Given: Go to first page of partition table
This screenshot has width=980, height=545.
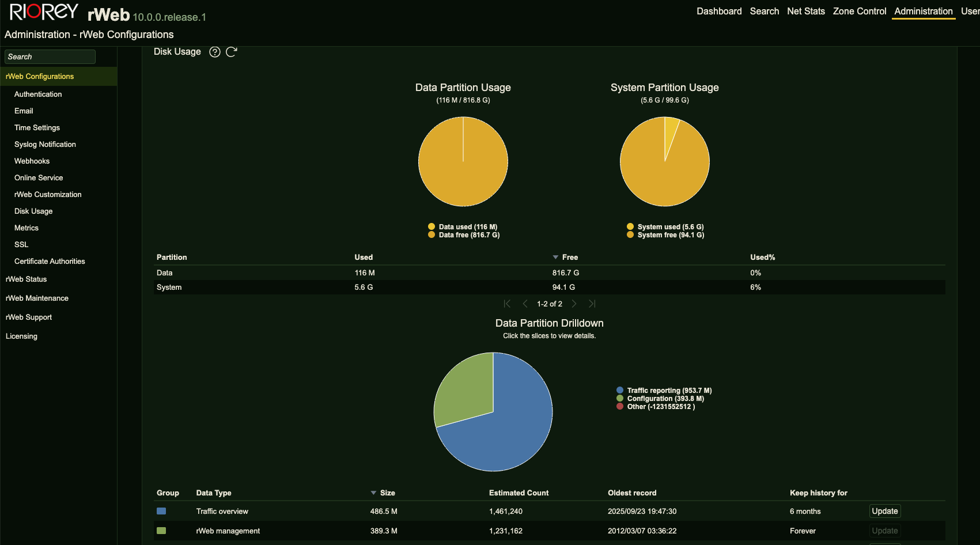Looking at the screenshot, I should click(507, 304).
